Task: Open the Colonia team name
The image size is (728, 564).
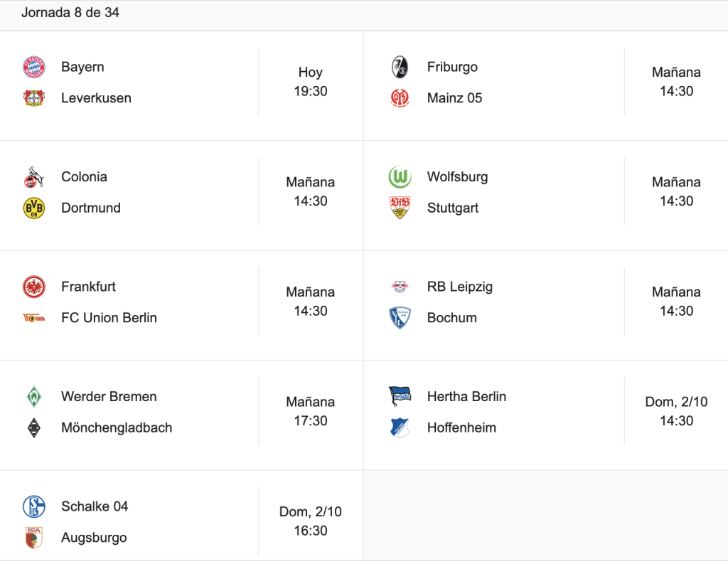Action: tap(84, 176)
